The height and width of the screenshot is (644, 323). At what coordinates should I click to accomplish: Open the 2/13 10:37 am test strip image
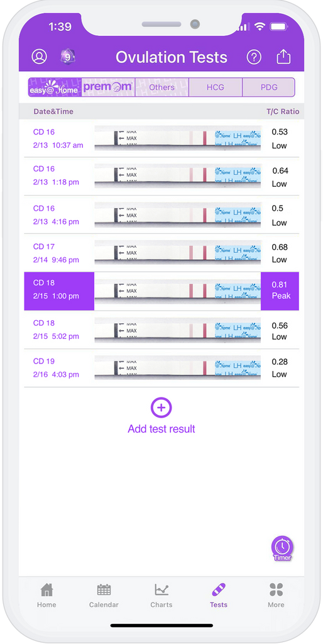[178, 138]
